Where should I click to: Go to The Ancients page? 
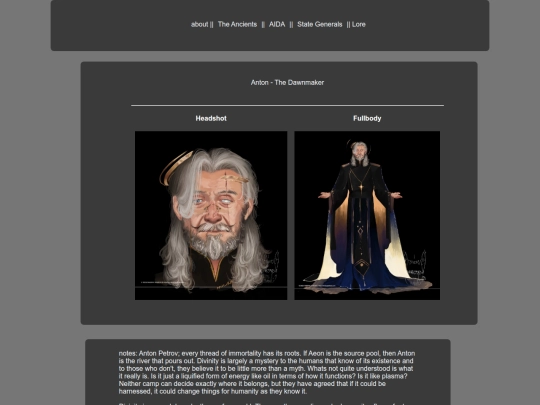[x=237, y=24]
